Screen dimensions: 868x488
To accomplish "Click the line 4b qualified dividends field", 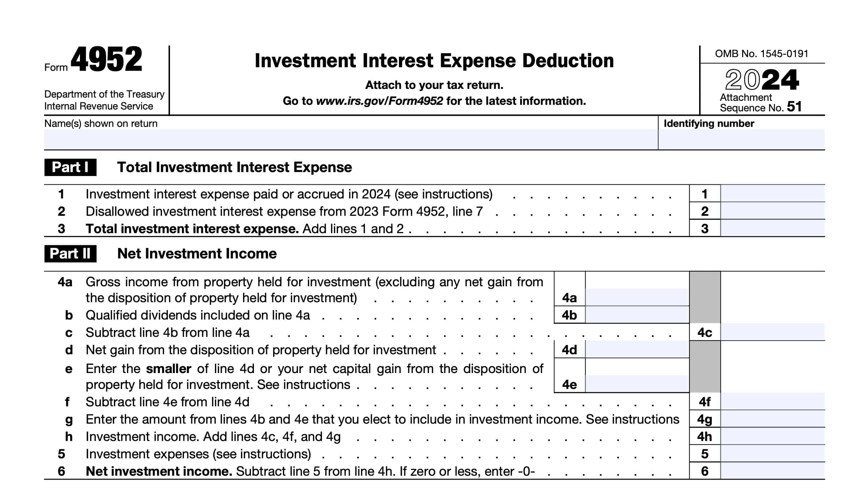I will pyautogui.click(x=637, y=315).
